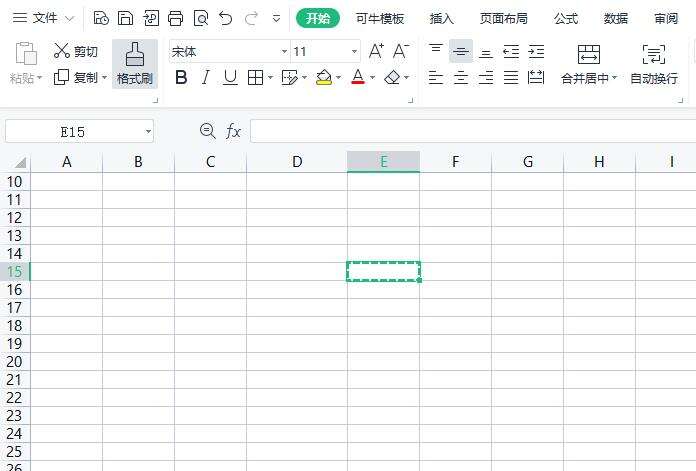Apply the yellow fill color
Screen dimensions: 696x471
click(x=324, y=78)
